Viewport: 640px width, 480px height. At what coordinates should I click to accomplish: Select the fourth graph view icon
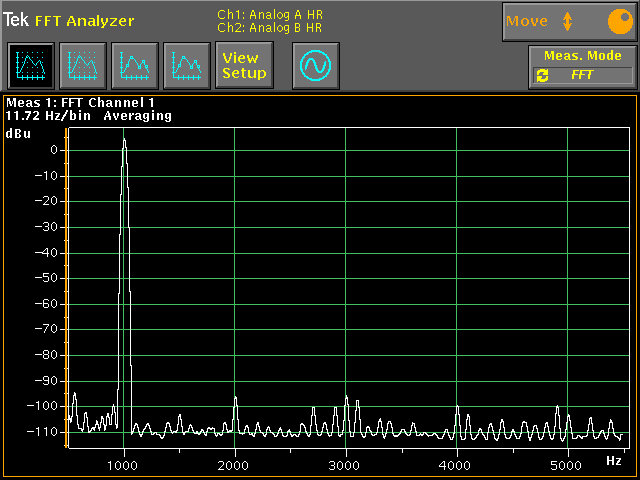[185, 66]
